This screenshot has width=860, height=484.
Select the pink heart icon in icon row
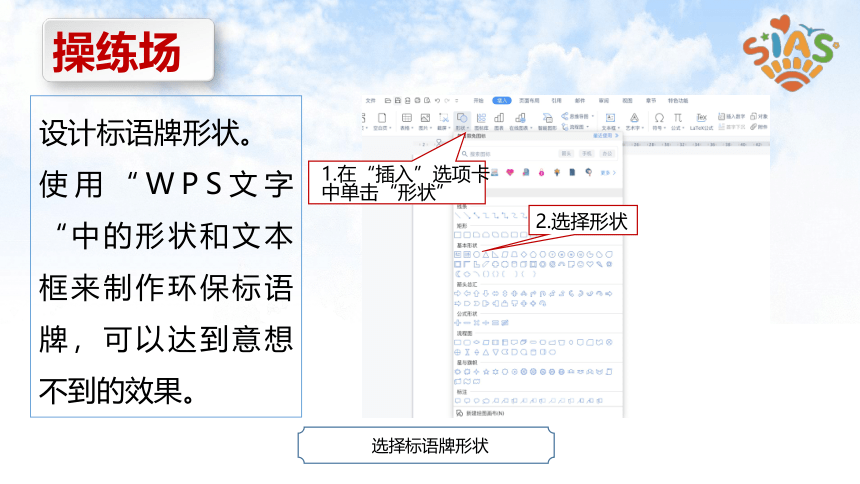(510, 172)
